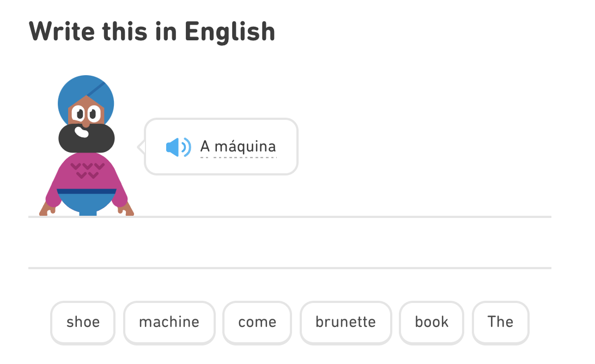
Task: Choose the 'book' word tile
Action: click(x=432, y=323)
